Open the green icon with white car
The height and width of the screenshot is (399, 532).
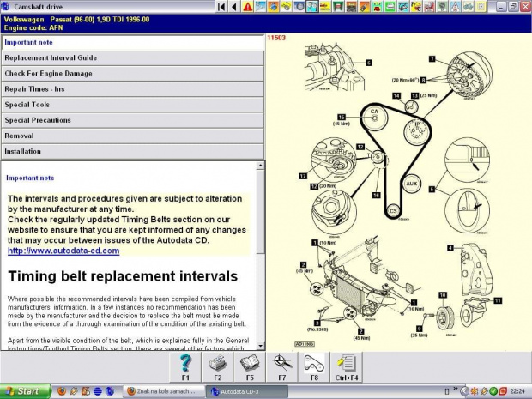pos(390,7)
